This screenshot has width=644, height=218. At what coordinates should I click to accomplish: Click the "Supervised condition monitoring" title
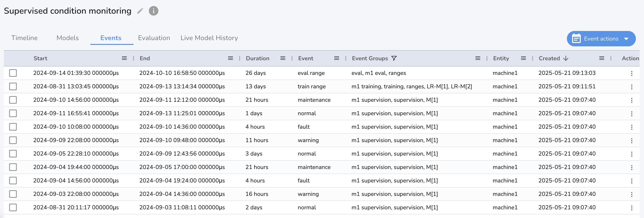coord(67,11)
